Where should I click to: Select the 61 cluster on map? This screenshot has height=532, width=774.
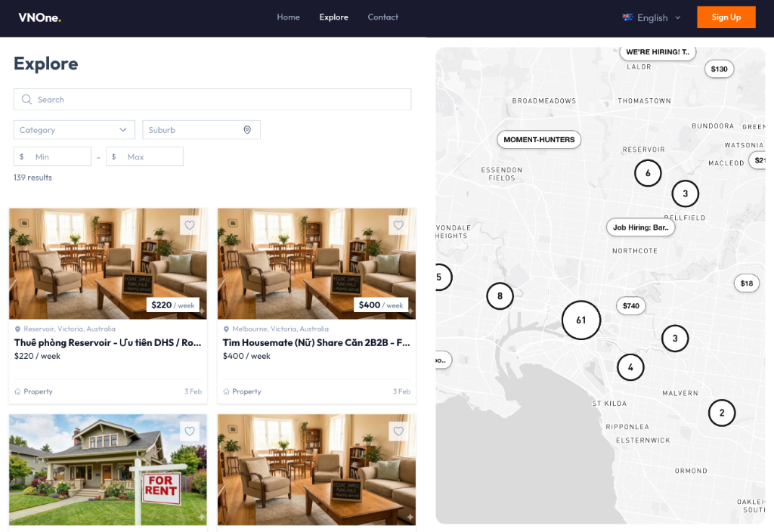click(x=581, y=320)
